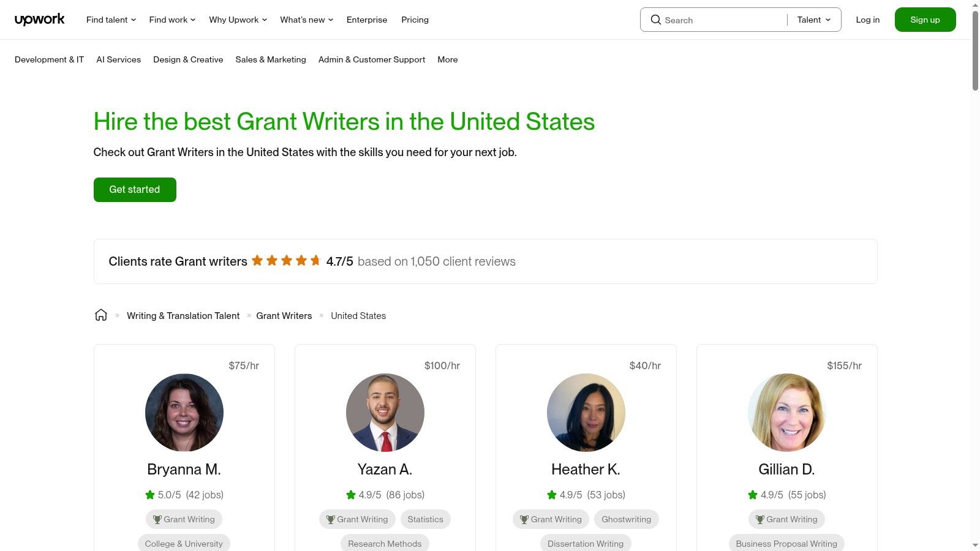Click Gillian D.'s profile photo
The image size is (980, 551).
click(x=787, y=413)
